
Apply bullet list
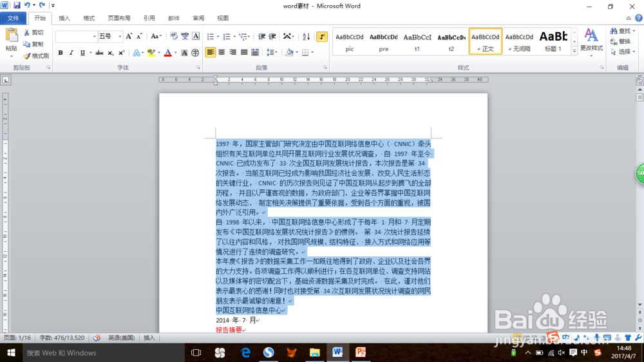click(211, 37)
